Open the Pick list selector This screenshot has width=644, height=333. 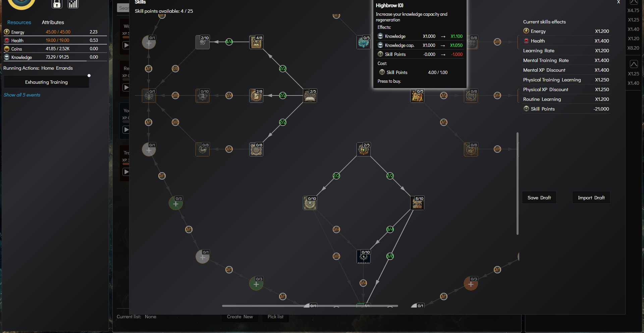click(275, 317)
